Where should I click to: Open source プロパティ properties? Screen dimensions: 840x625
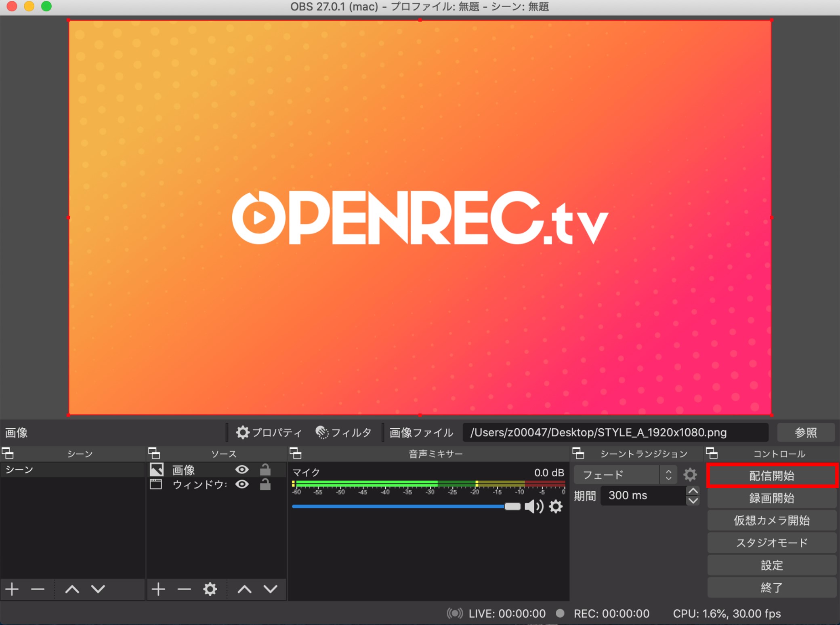click(x=269, y=433)
